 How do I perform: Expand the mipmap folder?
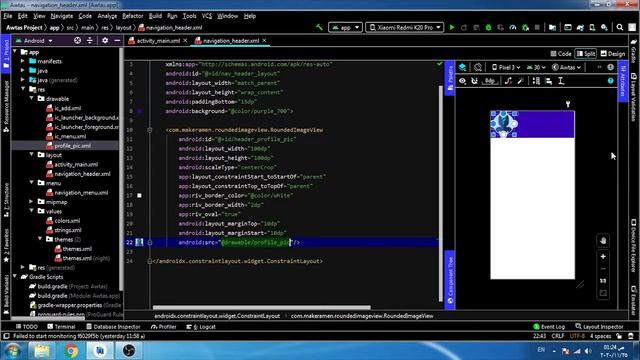31,202
